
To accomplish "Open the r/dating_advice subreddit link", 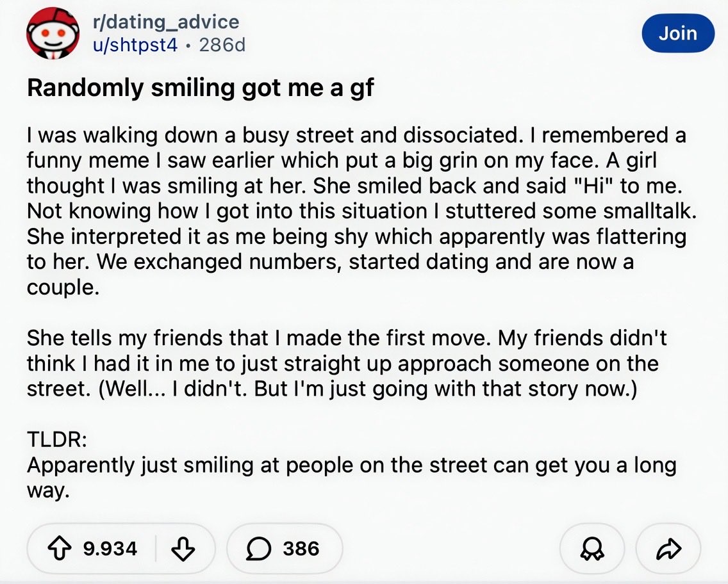I will pos(165,22).
